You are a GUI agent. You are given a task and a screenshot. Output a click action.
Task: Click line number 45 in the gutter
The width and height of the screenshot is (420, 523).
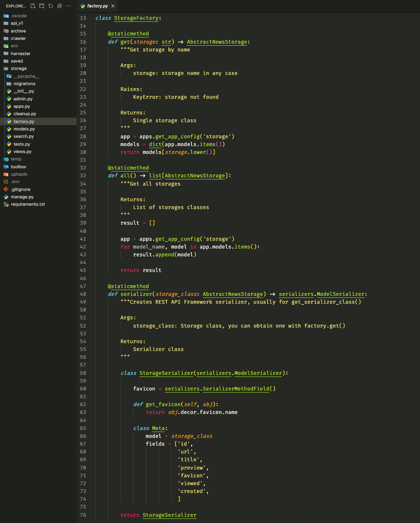pos(83,270)
